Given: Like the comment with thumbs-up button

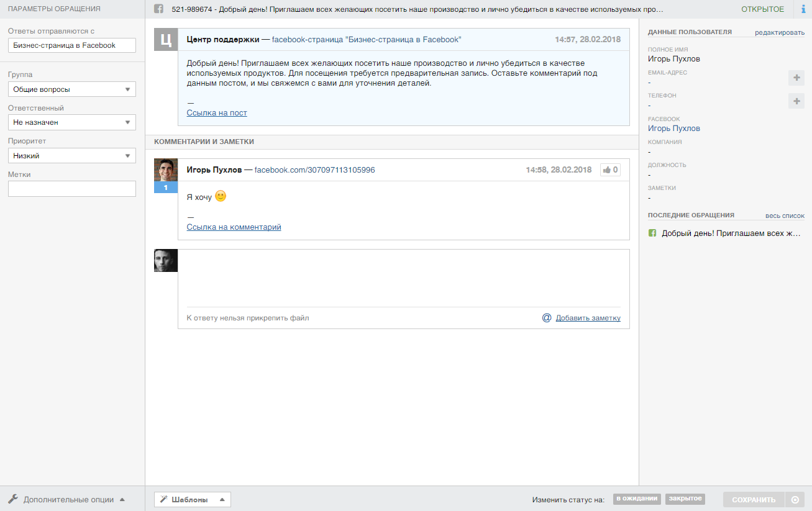Looking at the screenshot, I should 610,170.
